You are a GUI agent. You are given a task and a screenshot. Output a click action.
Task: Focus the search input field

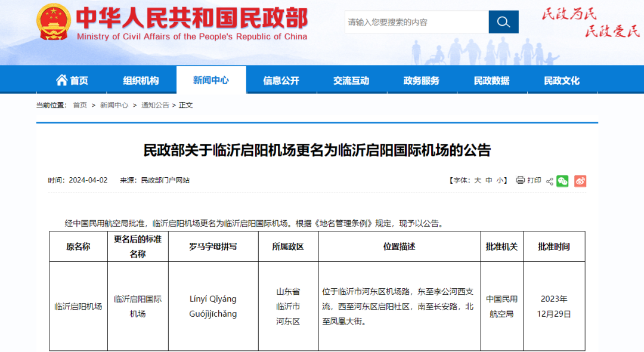tap(416, 22)
